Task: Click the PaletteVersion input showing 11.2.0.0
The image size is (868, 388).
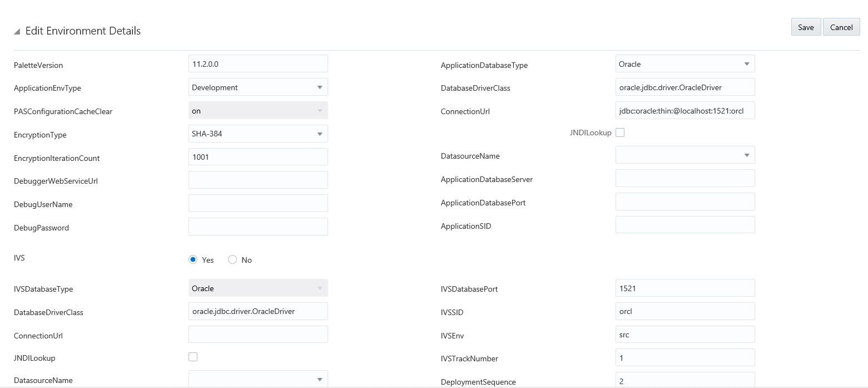Action: tap(258, 63)
